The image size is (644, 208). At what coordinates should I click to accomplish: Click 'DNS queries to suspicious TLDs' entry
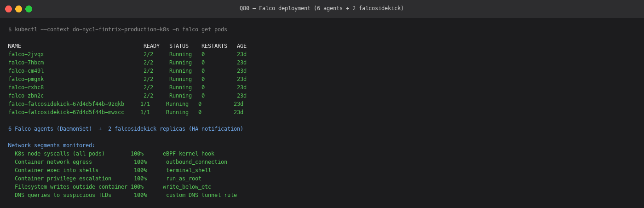tap(63, 195)
